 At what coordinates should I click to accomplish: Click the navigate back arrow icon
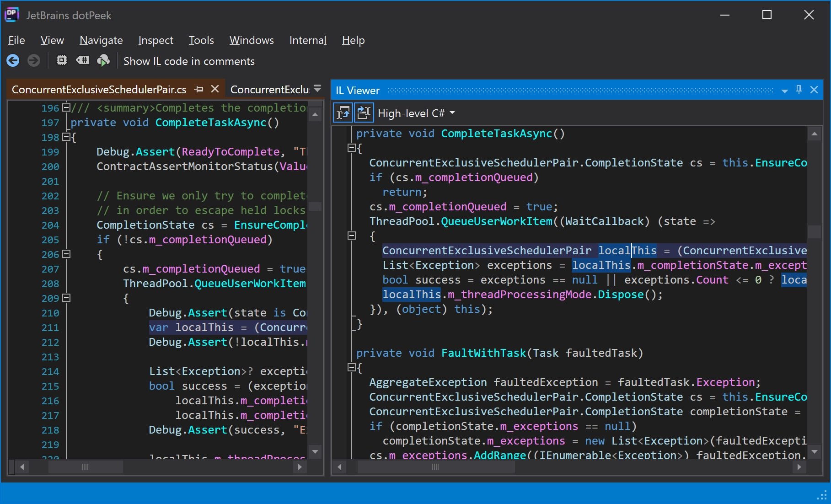coord(13,60)
